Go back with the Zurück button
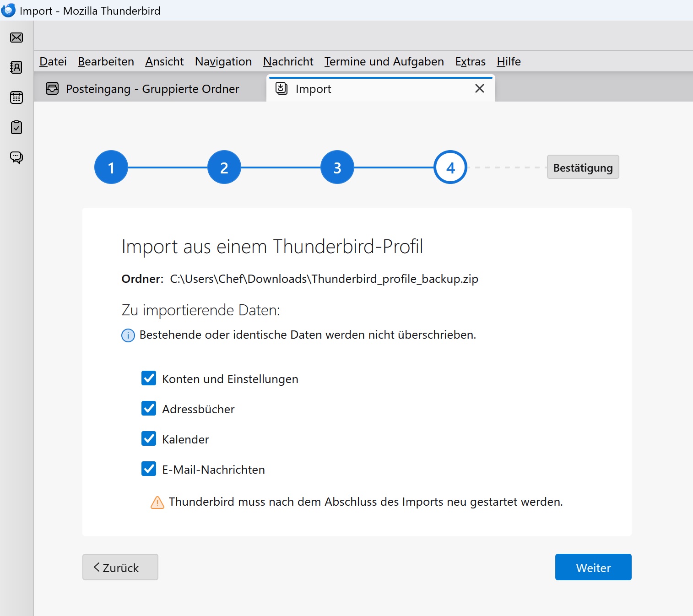Viewport: 693px width, 616px height. pyautogui.click(x=120, y=567)
